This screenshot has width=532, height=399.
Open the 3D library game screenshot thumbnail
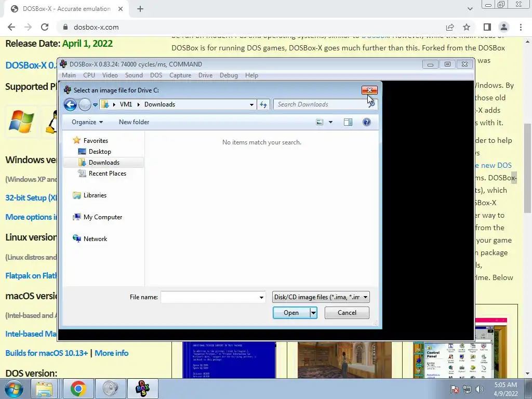tap(344, 360)
